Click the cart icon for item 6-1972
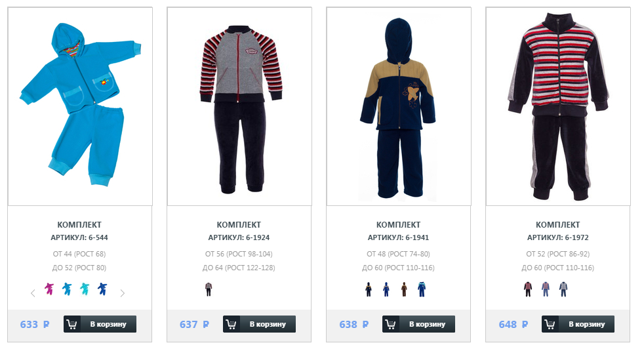This screenshot has width=644, height=347. pyautogui.click(x=550, y=324)
